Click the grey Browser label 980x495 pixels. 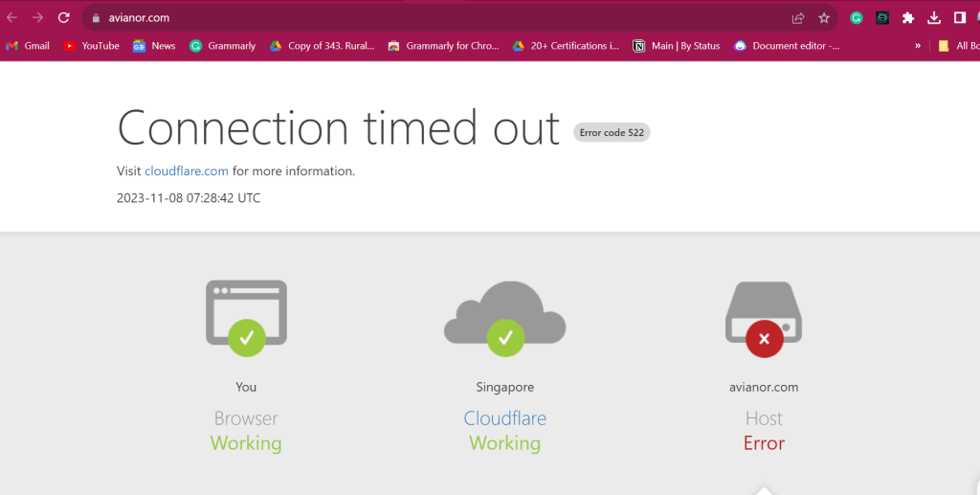(246, 418)
